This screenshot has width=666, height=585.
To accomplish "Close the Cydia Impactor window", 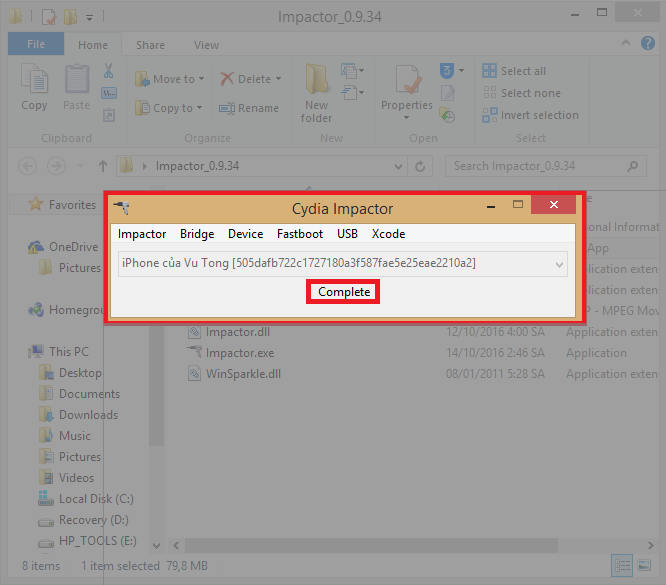I will click(x=553, y=205).
